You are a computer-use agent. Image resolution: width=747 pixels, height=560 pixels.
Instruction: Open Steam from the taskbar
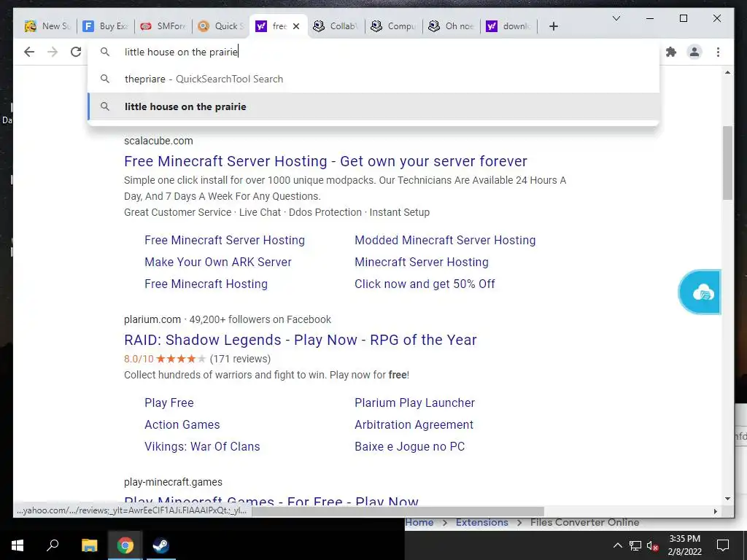pyautogui.click(x=160, y=545)
